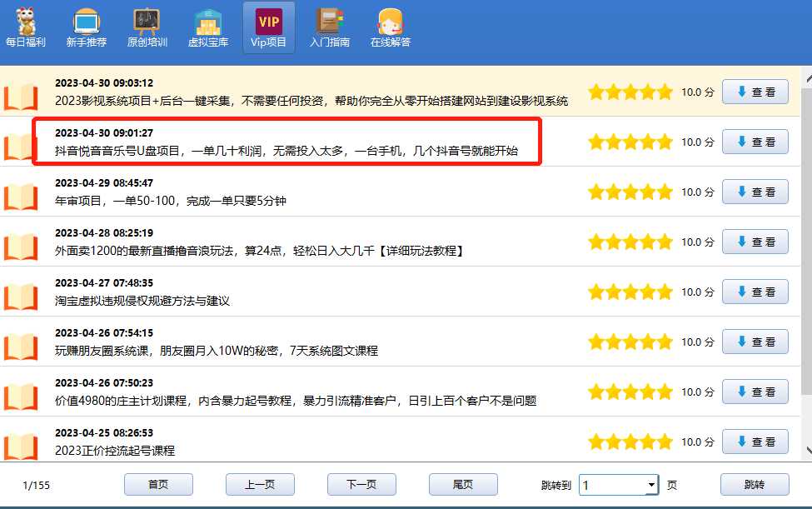Select title 抖音悦音音乐号U盘项目
Image resolution: width=812 pixels, height=509 pixels.
point(286,151)
